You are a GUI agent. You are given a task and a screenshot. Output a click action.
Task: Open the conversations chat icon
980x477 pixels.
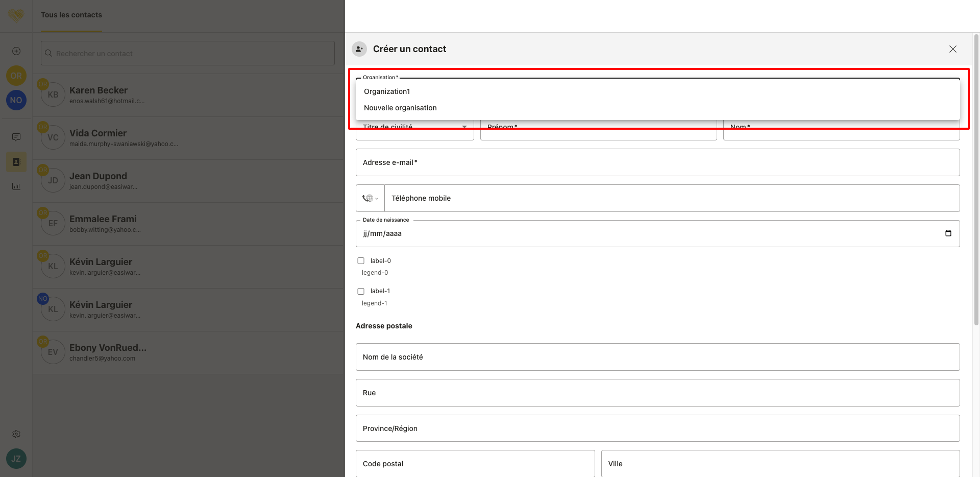point(16,137)
